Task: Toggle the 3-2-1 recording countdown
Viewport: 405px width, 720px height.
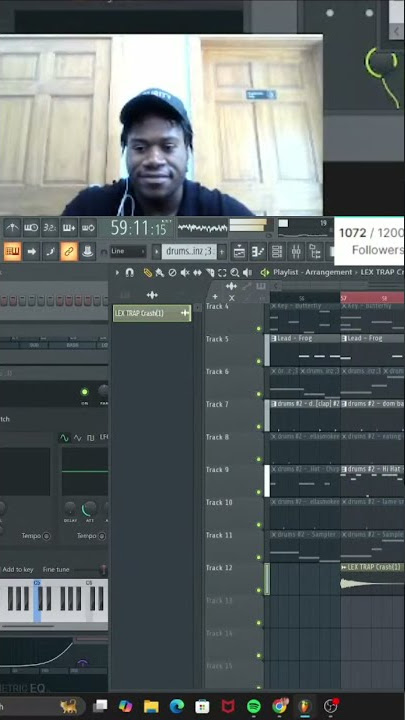Action: [x=50, y=228]
